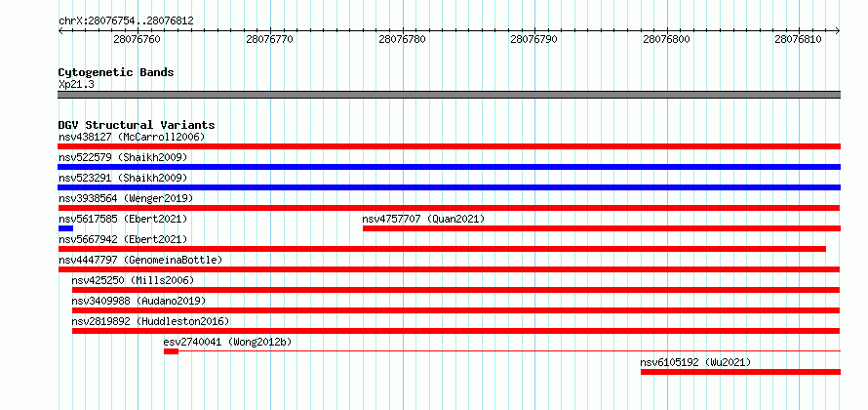Click the Xp21.3 band label
The image size is (868, 410).
tap(76, 84)
